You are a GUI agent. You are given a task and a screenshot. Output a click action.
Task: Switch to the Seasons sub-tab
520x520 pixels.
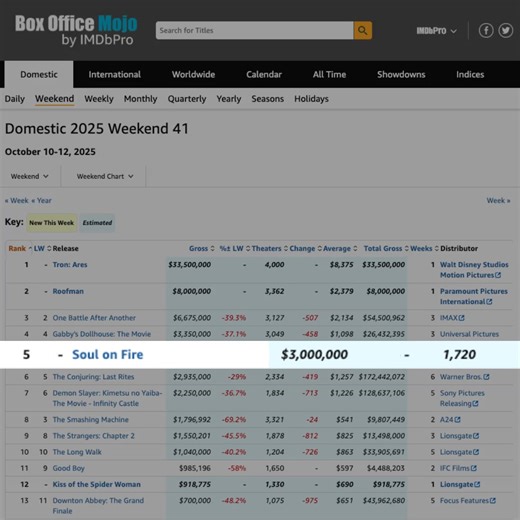click(x=268, y=99)
